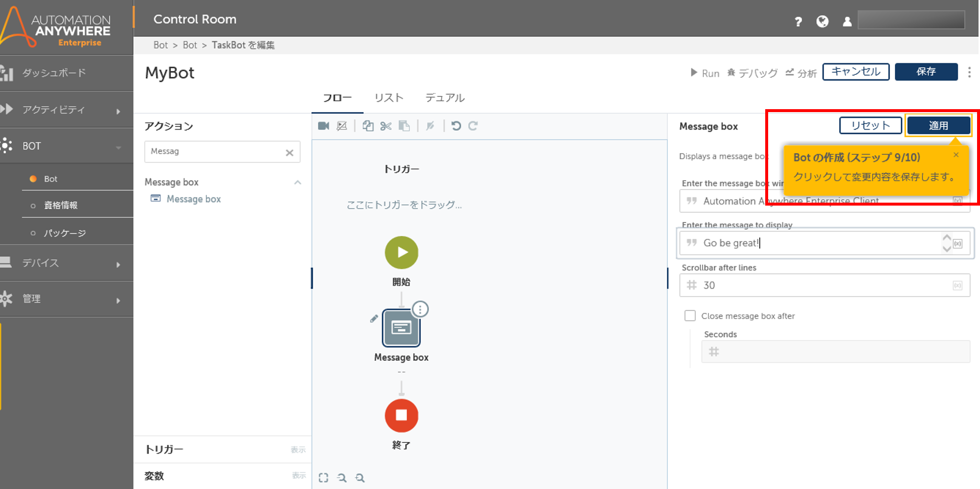Select Message box action in list
This screenshot has height=489, width=980.
point(193,199)
